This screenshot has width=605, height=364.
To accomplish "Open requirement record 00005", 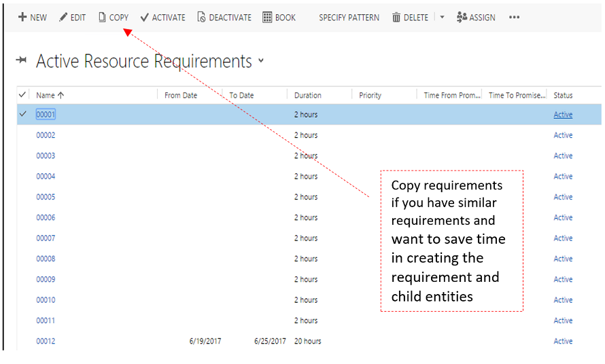I will pos(46,197).
